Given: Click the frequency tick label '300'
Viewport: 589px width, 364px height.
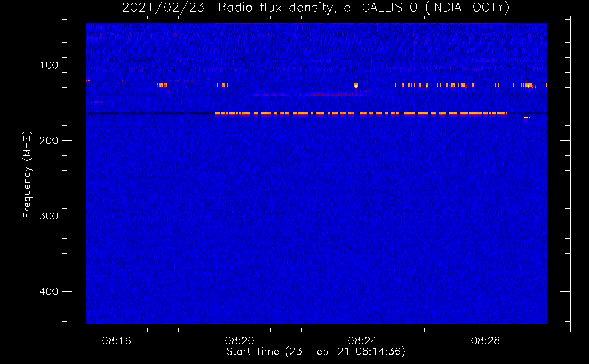Looking at the screenshot, I should click(x=49, y=216).
